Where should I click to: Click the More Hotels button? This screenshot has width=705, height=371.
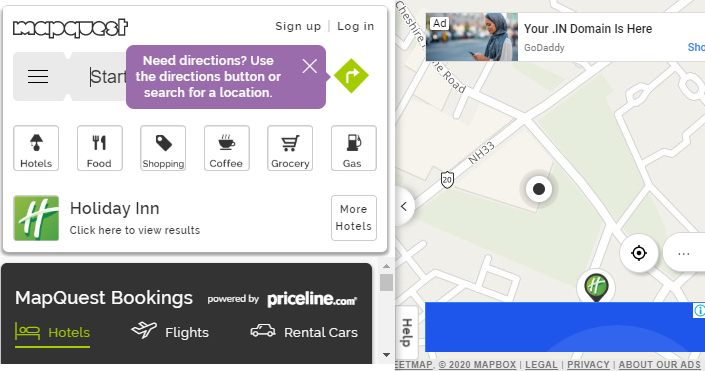coord(353,218)
